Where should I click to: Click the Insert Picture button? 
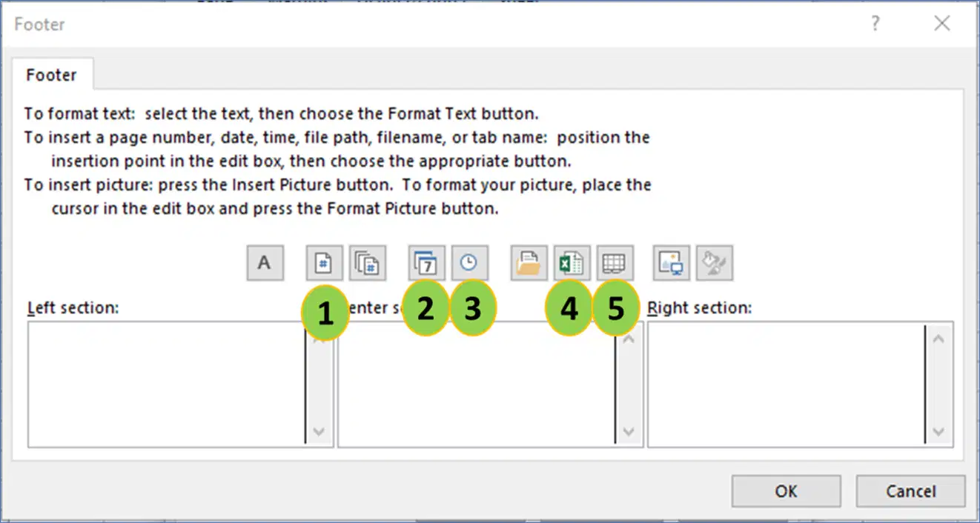click(x=672, y=263)
